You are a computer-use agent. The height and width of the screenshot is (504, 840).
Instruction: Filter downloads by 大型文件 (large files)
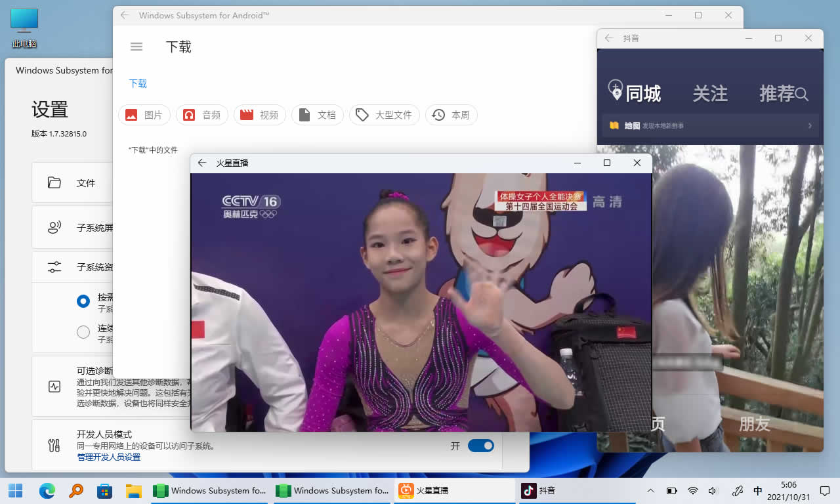point(385,115)
